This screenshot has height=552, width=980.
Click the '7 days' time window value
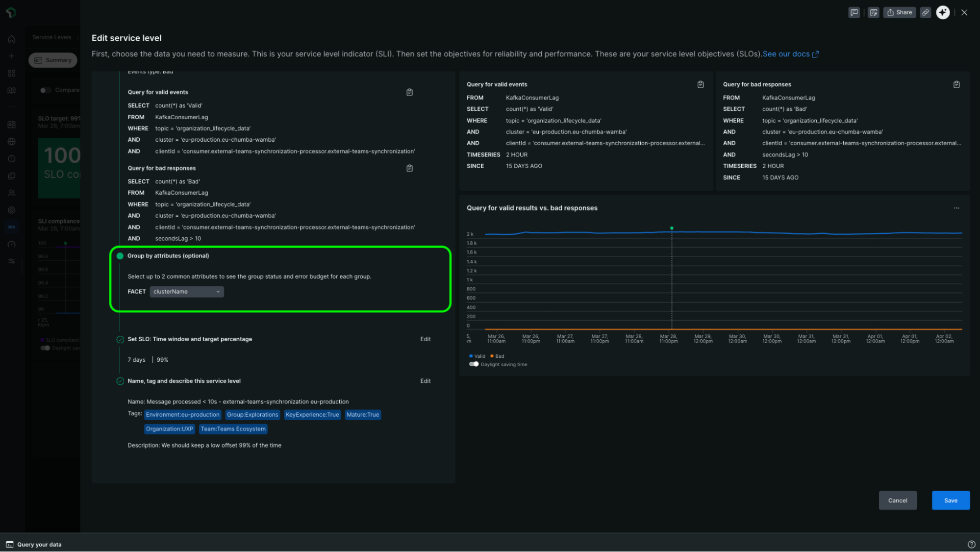pos(137,360)
